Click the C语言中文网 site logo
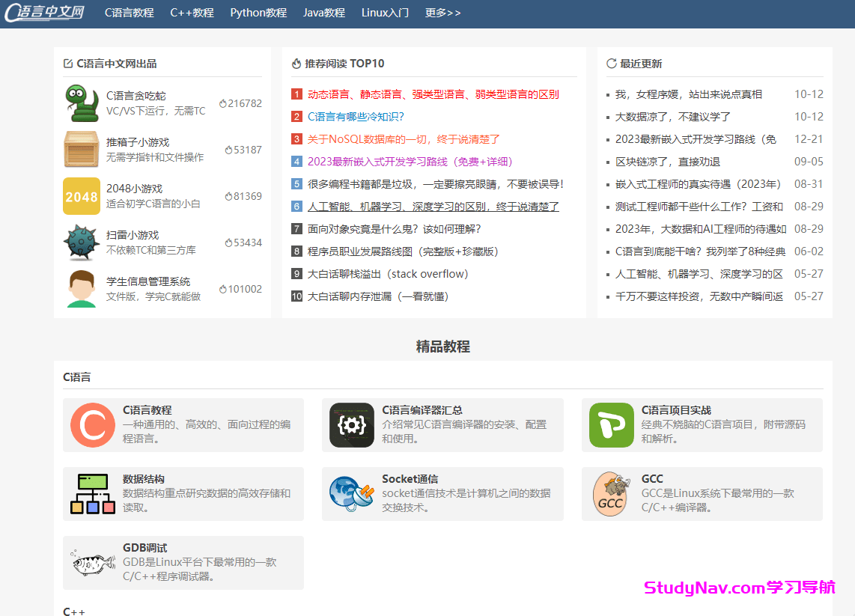The width and height of the screenshot is (855, 616). coord(44,13)
